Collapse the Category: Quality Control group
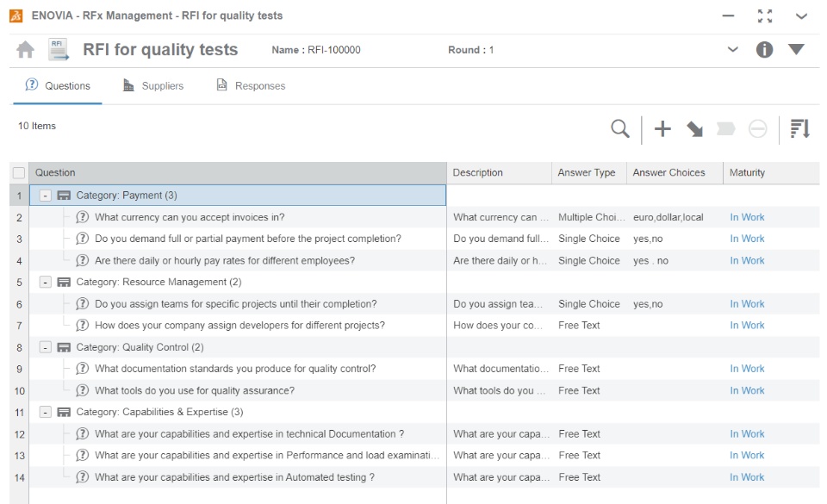Screen dimensions: 827x504 (x=44, y=347)
